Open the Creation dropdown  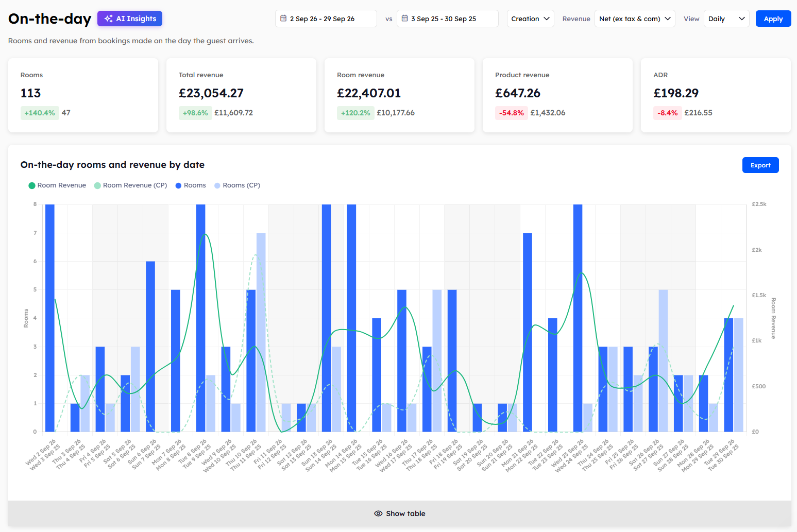tap(531, 19)
